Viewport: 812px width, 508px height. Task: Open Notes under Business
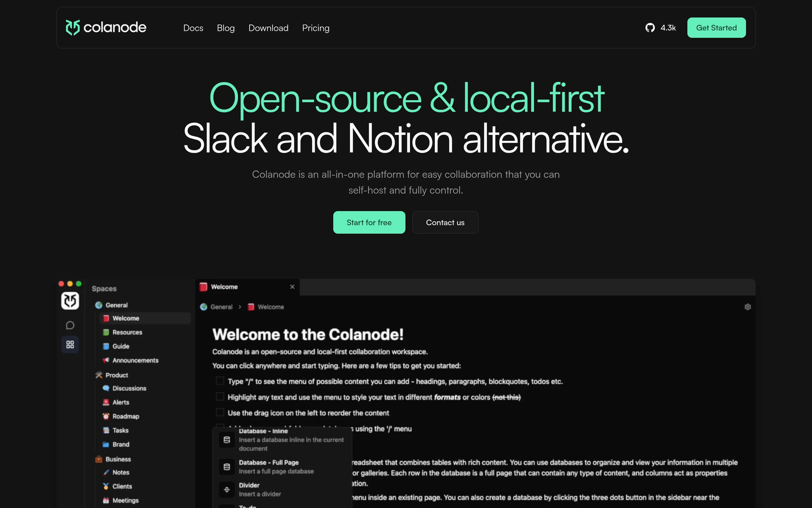pyautogui.click(x=145, y=472)
